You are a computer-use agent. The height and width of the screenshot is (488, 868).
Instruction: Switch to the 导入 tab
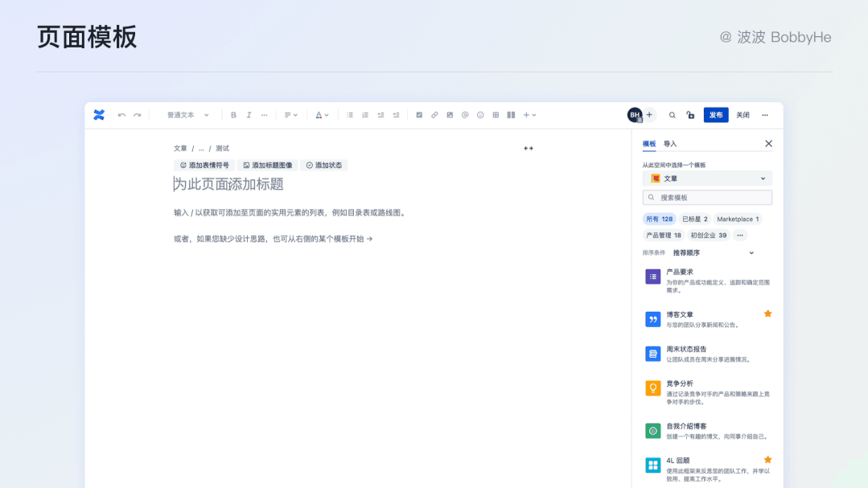[x=670, y=144]
